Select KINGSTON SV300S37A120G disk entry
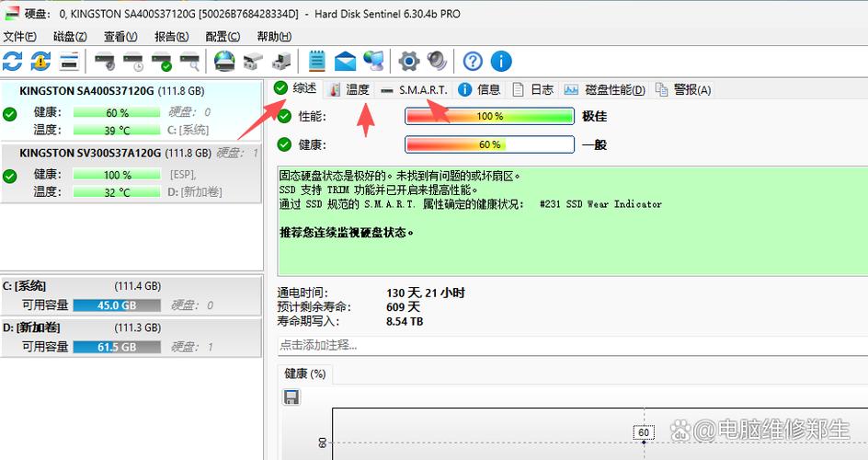 tap(131, 173)
